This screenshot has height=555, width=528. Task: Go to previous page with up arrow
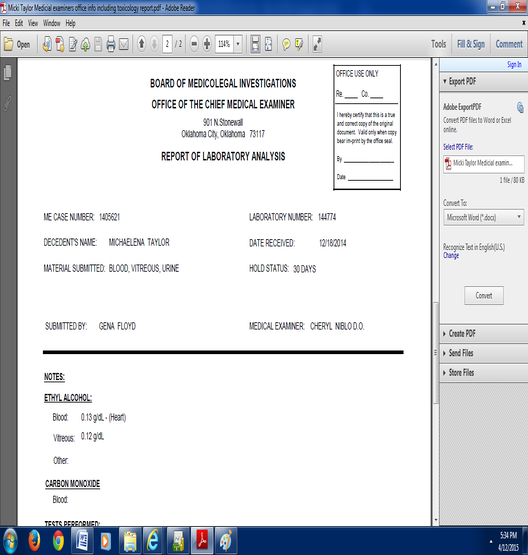tap(142, 44)
